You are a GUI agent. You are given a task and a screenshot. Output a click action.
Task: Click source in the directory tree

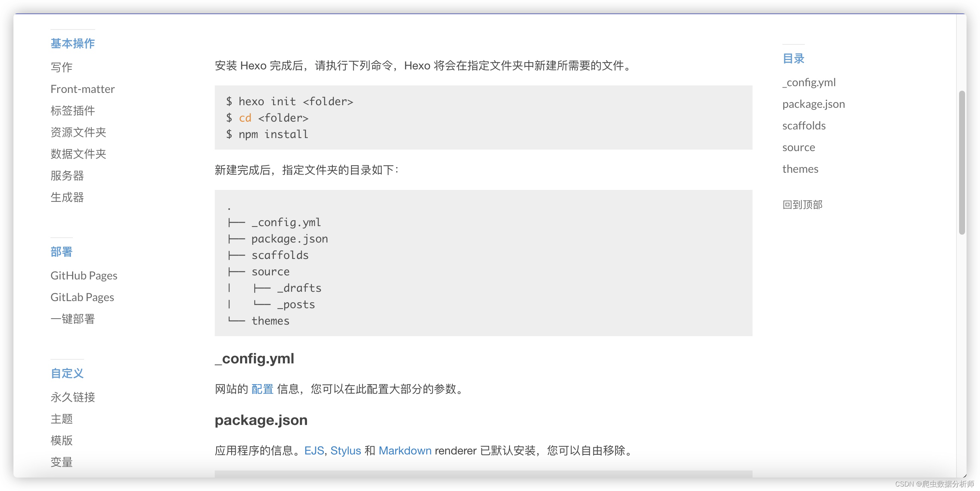(x=270, y=271)
